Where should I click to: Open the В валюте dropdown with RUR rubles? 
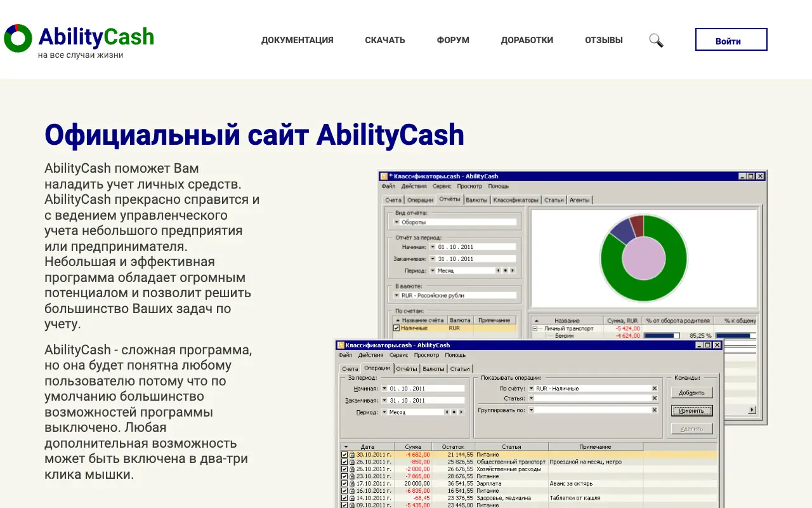pyautogui.click(x=397, y=295)
